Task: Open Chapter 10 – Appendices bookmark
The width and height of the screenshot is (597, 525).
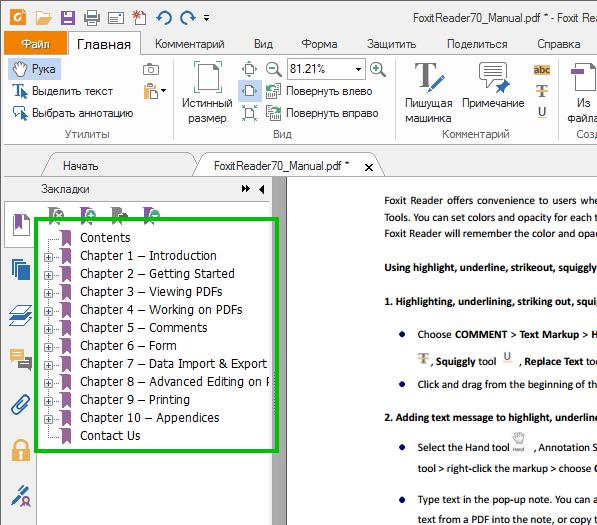Action: coord(150,418)
